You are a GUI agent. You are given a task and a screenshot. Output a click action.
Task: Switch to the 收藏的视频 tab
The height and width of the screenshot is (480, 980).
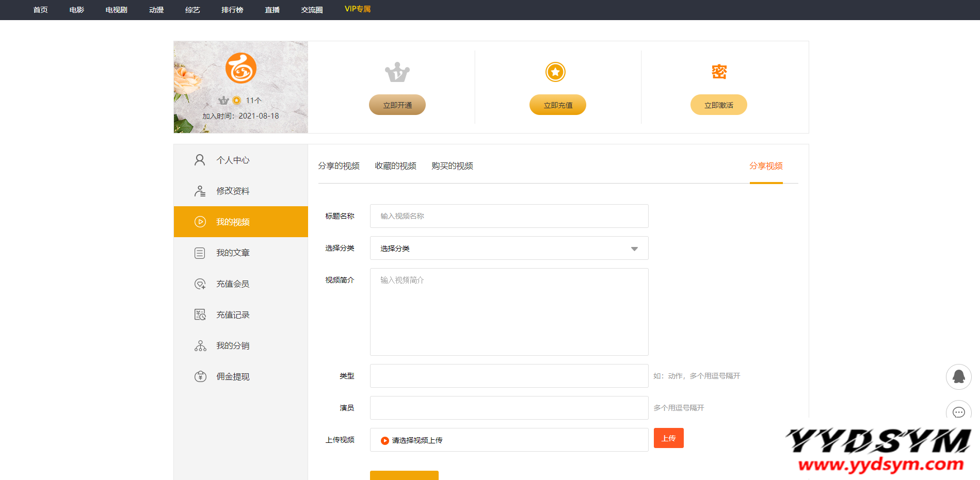395,166
